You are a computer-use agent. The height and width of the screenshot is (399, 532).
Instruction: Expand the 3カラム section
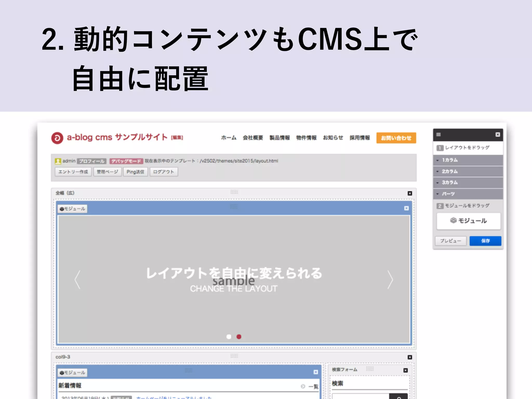pos(468,183)
